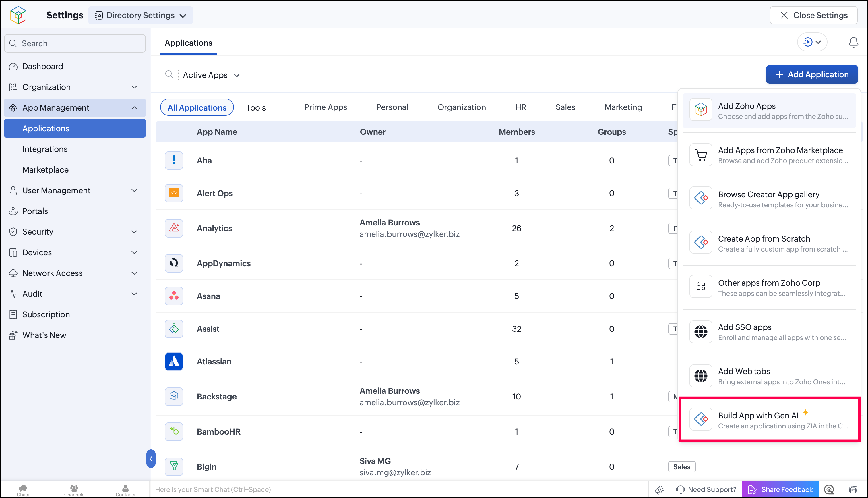
Task: Choose Add SSO apps from the menu
Action: (x=769, y=332)
